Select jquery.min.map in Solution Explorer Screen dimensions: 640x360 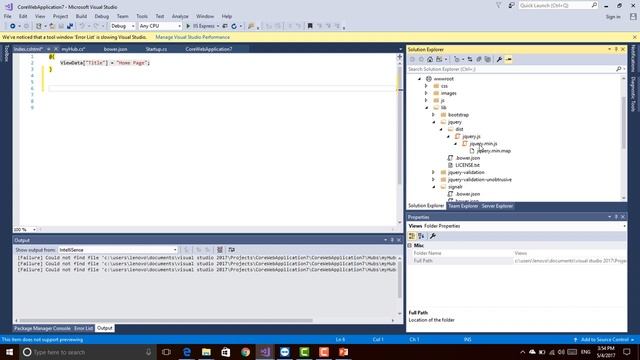pyautogui.click(x=493, y=151)
